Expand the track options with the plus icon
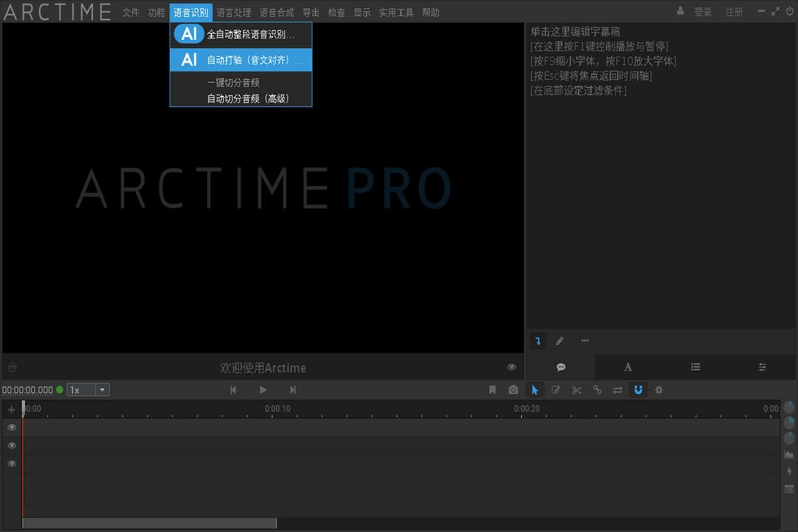The height and width of the screenshot is (532, 798). (x=11, y=409)
